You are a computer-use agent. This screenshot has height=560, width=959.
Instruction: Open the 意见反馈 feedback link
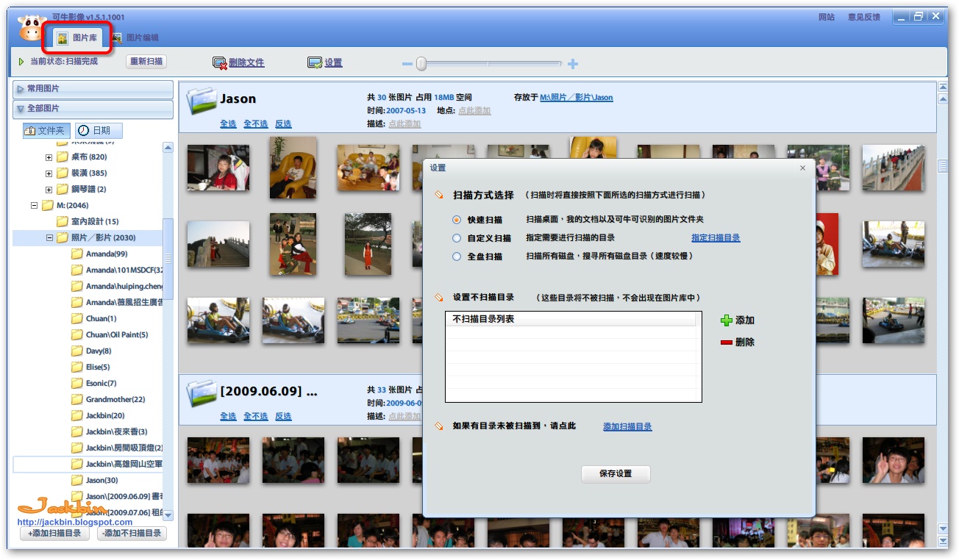click(863, 17)
